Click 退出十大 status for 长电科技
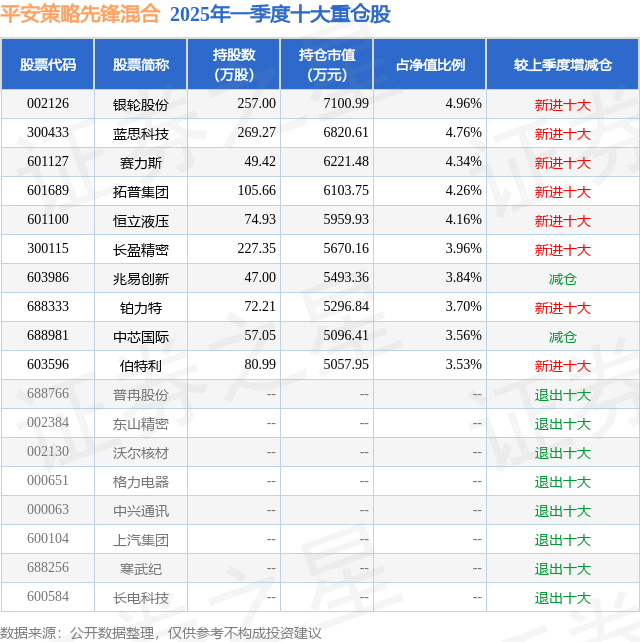Viewport: 640px width, 642px height. [563, 599]
